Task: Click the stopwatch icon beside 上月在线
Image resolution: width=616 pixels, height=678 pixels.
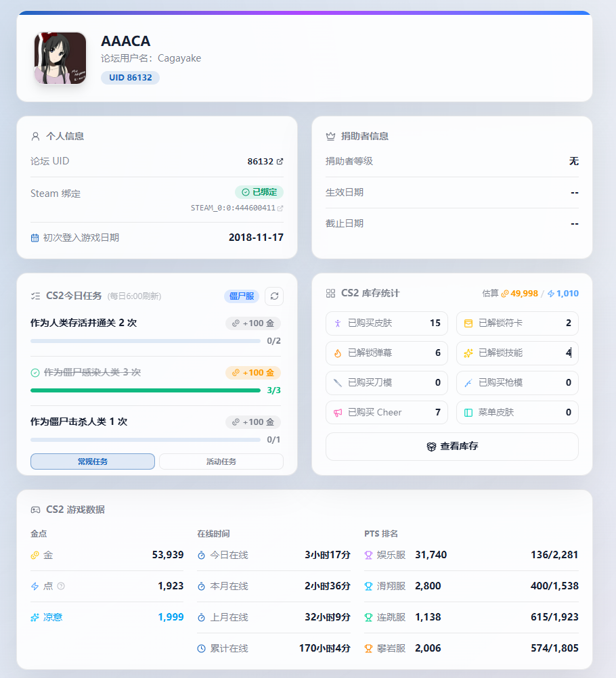Action: click(201, 618)
